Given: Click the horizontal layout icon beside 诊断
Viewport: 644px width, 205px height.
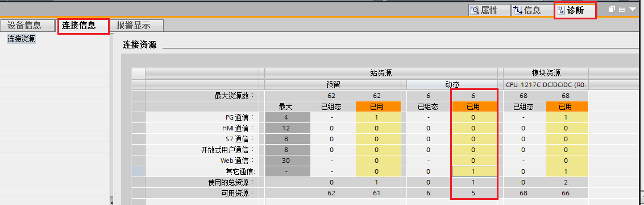Looking at the screenshot, I should [622, 9].
